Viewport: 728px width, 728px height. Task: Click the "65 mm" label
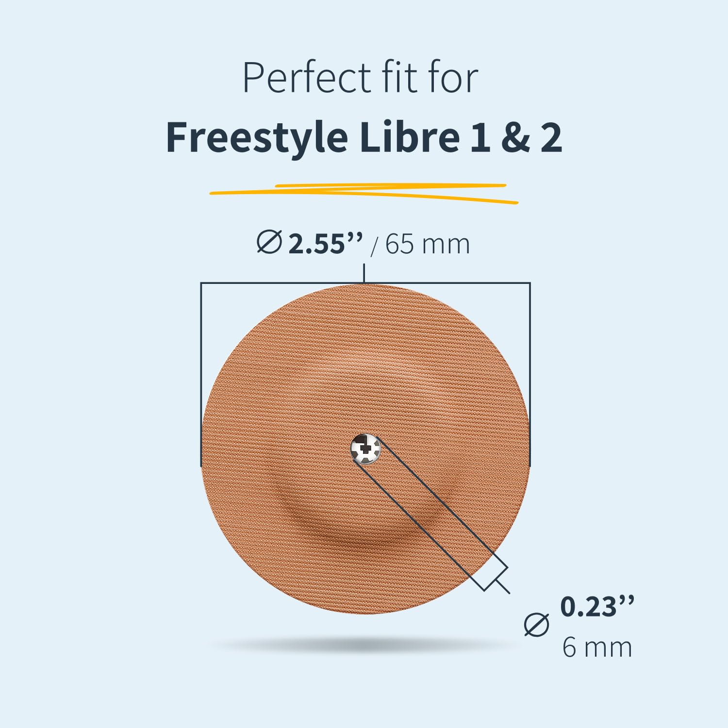point(428,244)
